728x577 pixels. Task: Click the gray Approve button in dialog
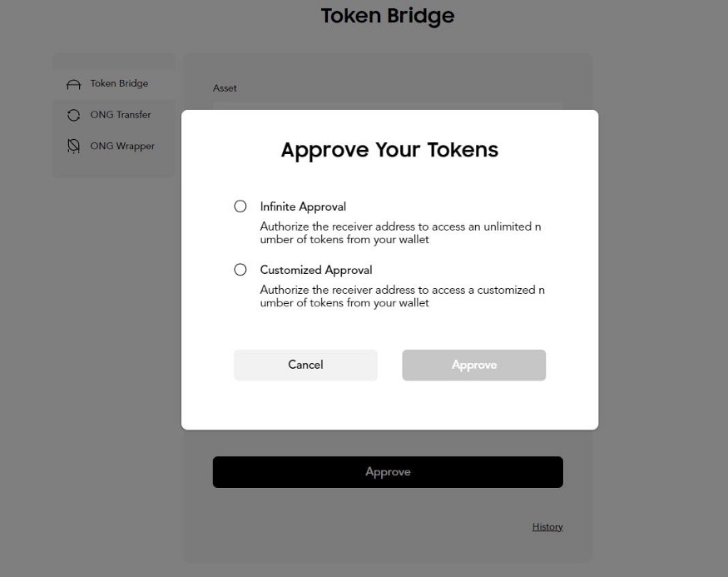pyautogui.click(x=473, y=365)
